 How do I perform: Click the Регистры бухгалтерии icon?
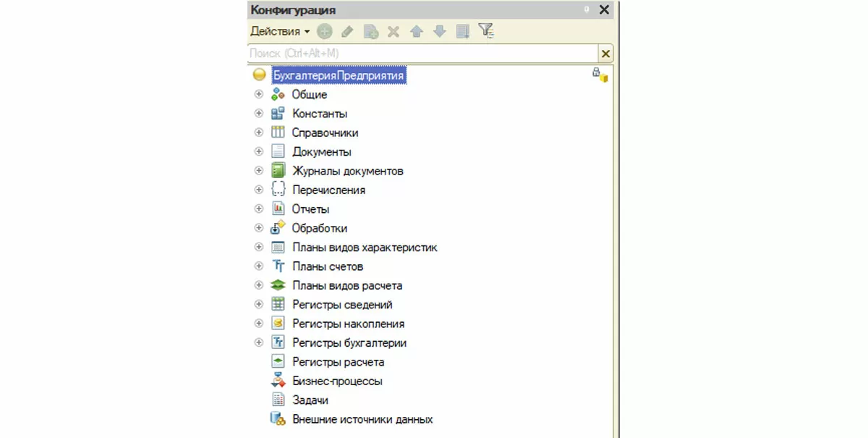[278, 342]
